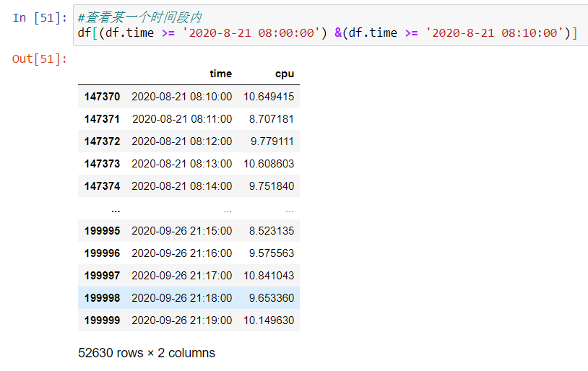
Task: Click cpu value 10.649415
Action: 269,97
